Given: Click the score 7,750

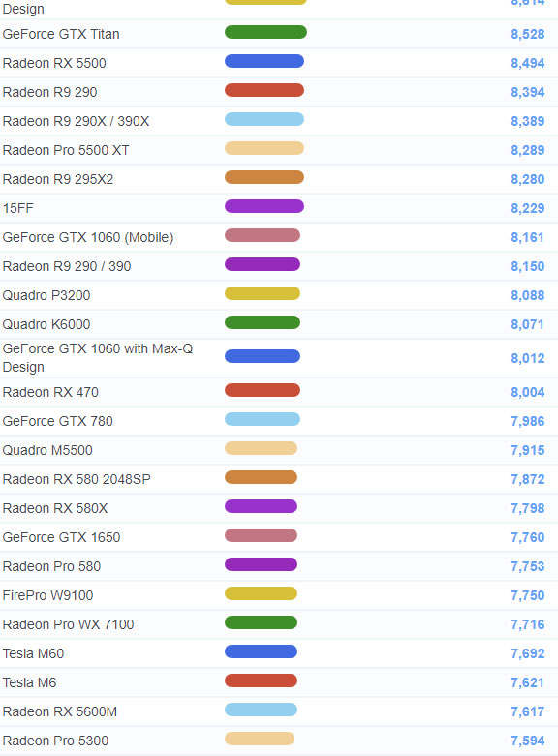Looking at the screenshot, I should pos(528,595).
